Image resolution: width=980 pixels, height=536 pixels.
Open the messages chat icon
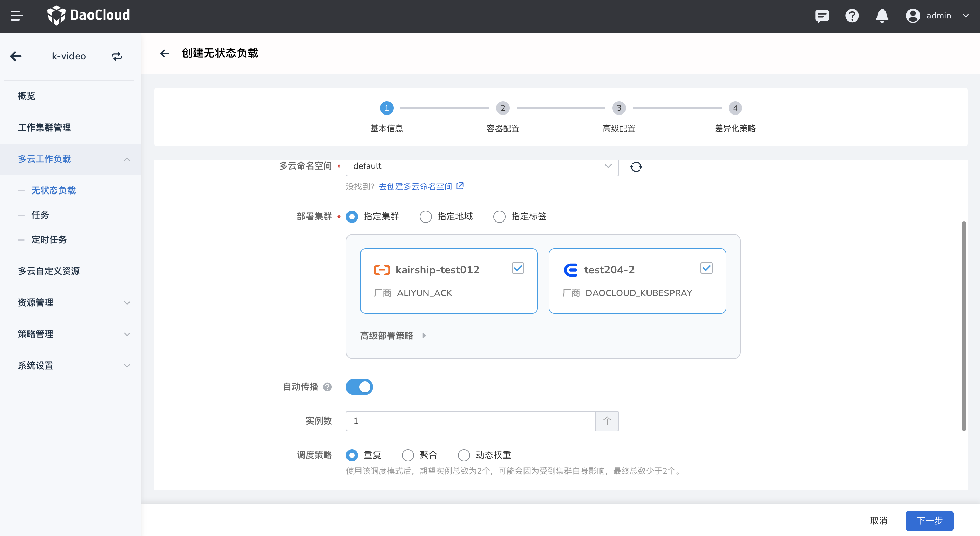(822, 16)
